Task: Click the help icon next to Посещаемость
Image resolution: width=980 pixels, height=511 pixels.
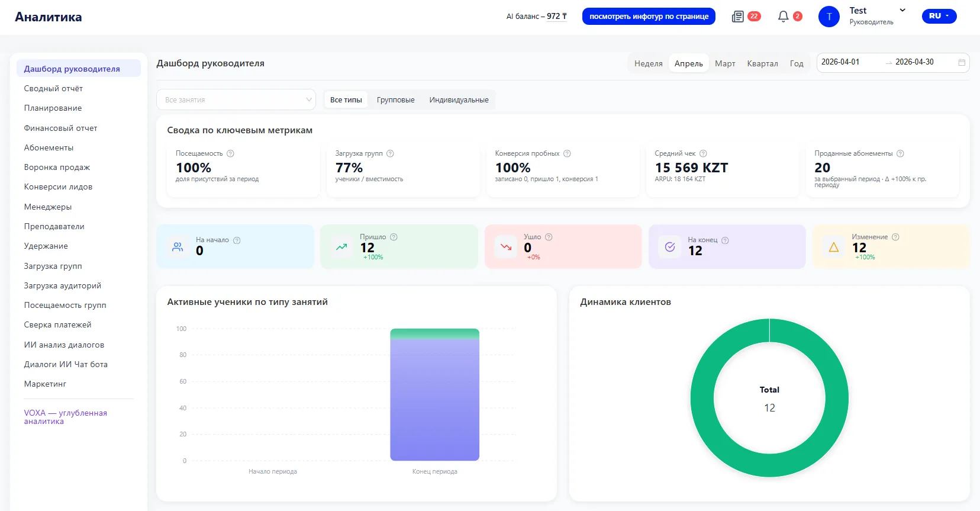Action: click(x=231, y=153)
